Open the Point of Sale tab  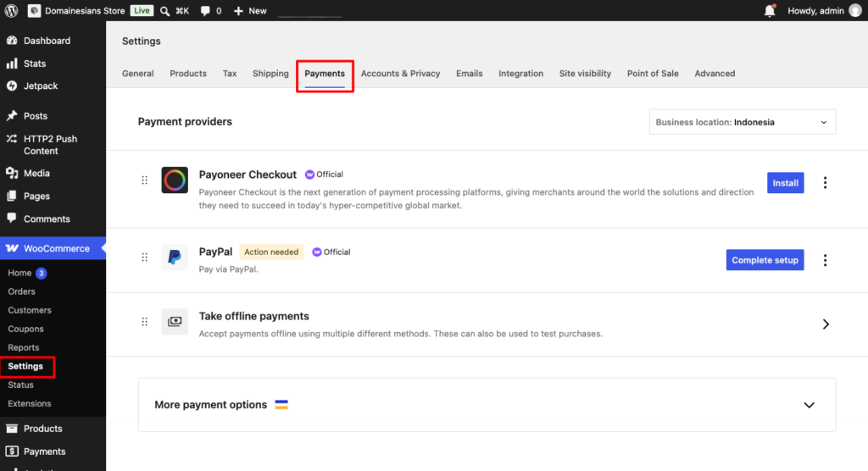click(653, 74)
